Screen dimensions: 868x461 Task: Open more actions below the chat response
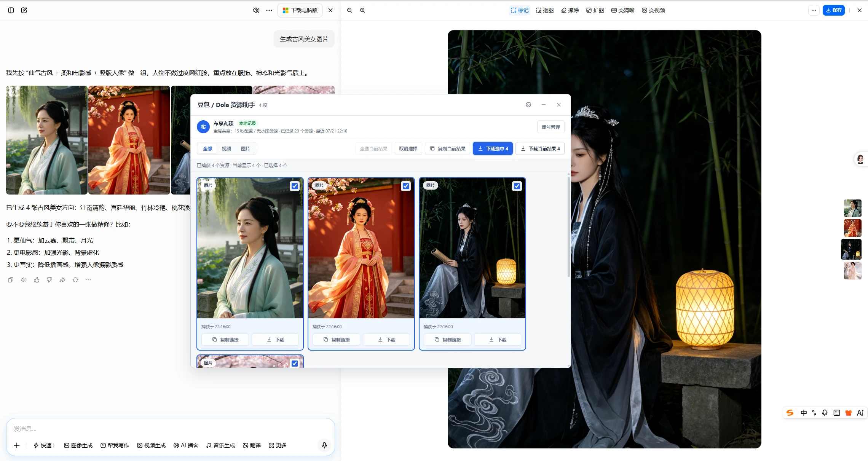[x=88, y=280]
